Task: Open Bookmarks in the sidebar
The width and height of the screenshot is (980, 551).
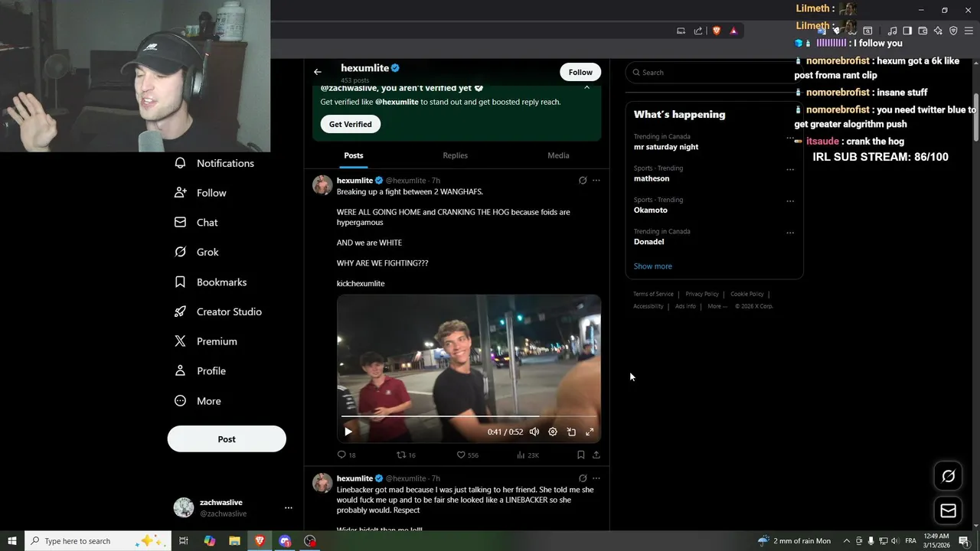Action: point(211,282)
